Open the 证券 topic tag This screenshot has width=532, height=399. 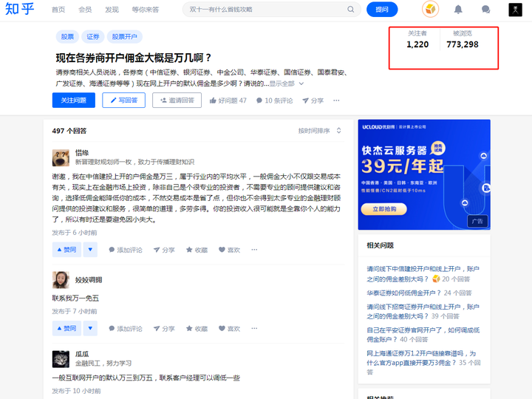click(92, 37)
